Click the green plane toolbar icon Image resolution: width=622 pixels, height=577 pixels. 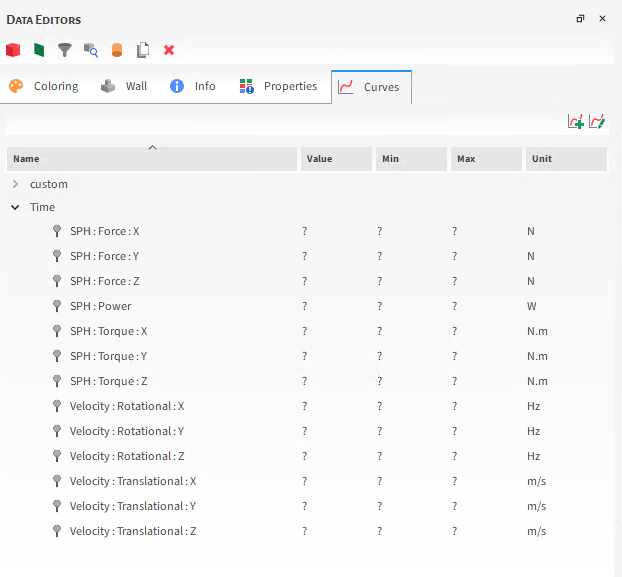click(x=39, y=50)
